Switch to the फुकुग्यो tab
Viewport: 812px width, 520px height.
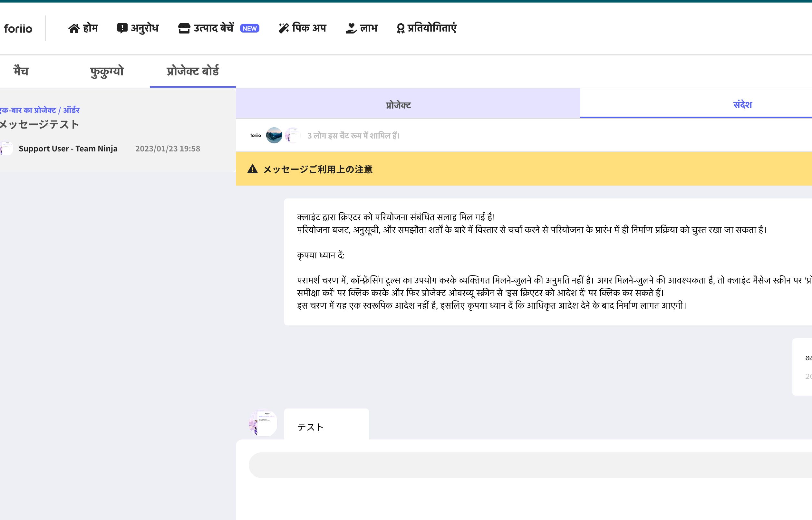click(x=107, y=71)
